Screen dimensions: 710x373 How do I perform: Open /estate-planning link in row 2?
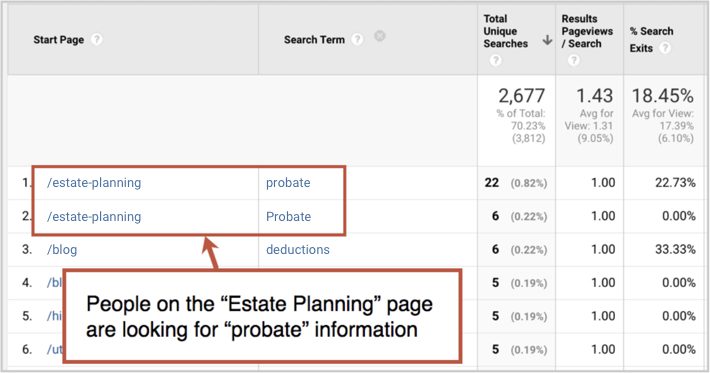(94, 216)
